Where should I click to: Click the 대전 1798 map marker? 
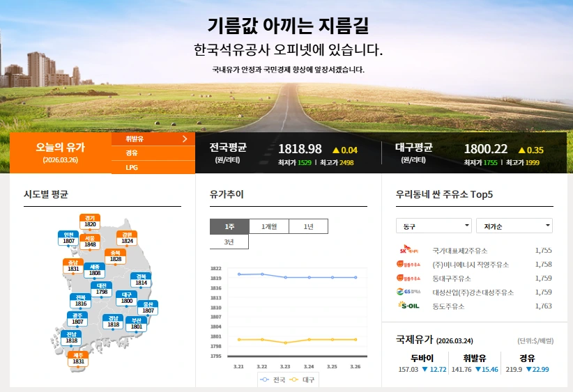click(102, 289)
